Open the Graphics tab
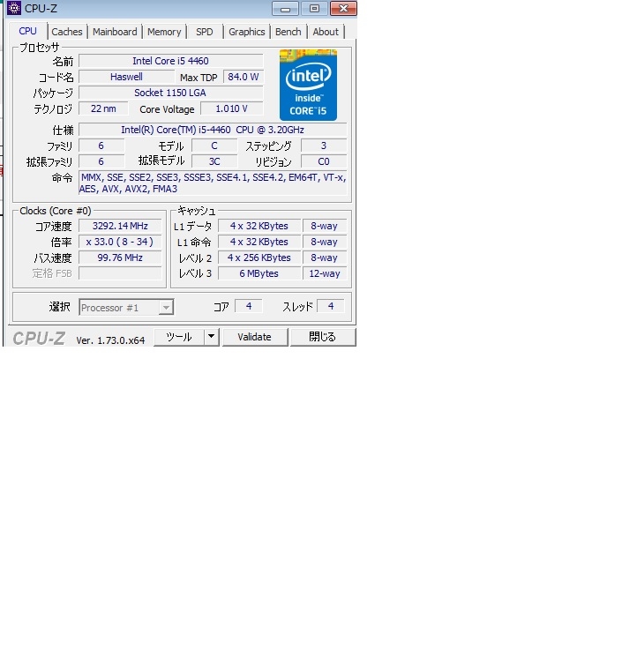 pyautogui.click(x=246, y=32)
